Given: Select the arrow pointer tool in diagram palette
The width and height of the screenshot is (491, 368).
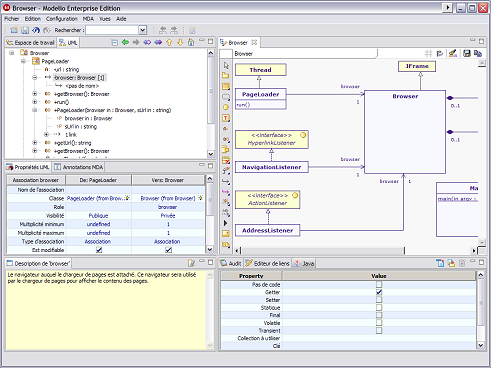Looking at the screenshot, I should click(x=226, y=65).
